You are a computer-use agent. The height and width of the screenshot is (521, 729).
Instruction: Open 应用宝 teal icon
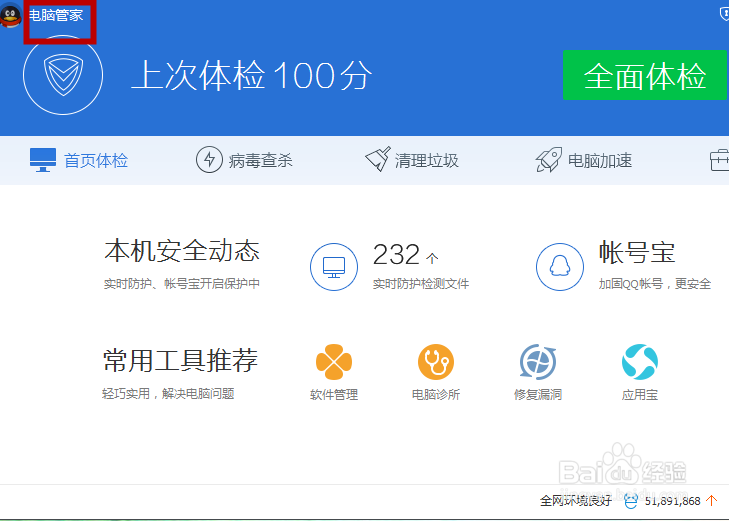(x=640, y=362)
